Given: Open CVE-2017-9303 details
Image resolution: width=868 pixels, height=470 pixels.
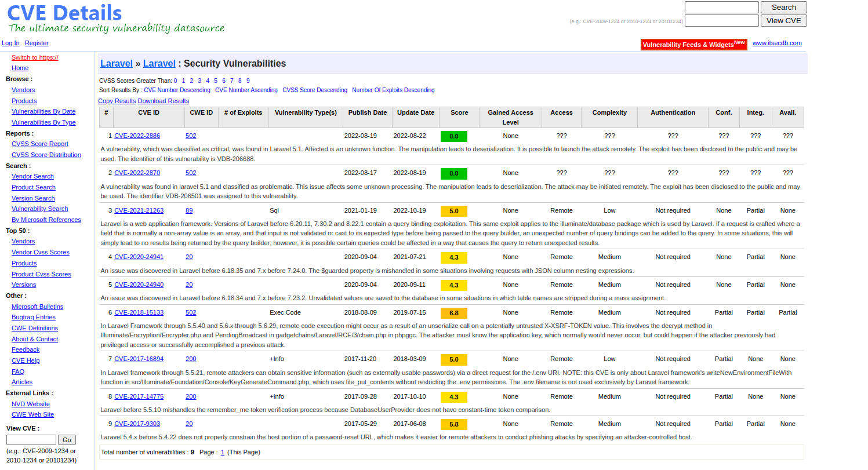Looking at the screenshot, I should point(137,424).
